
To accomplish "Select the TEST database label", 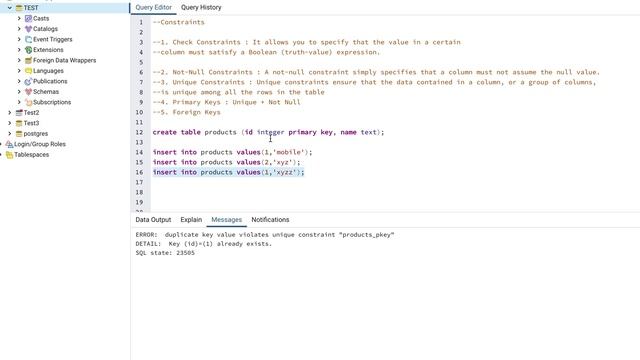I will (31, 8).
